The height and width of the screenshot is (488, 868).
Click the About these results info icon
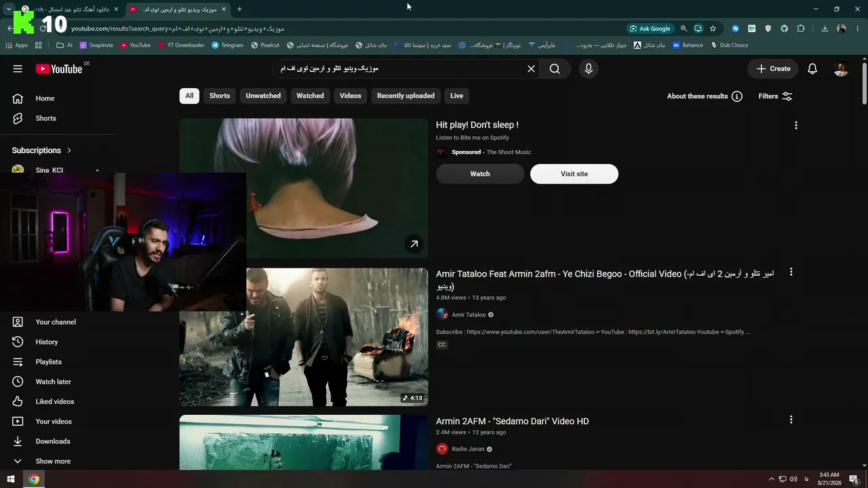pyautogui.click(x=737, y=96)
